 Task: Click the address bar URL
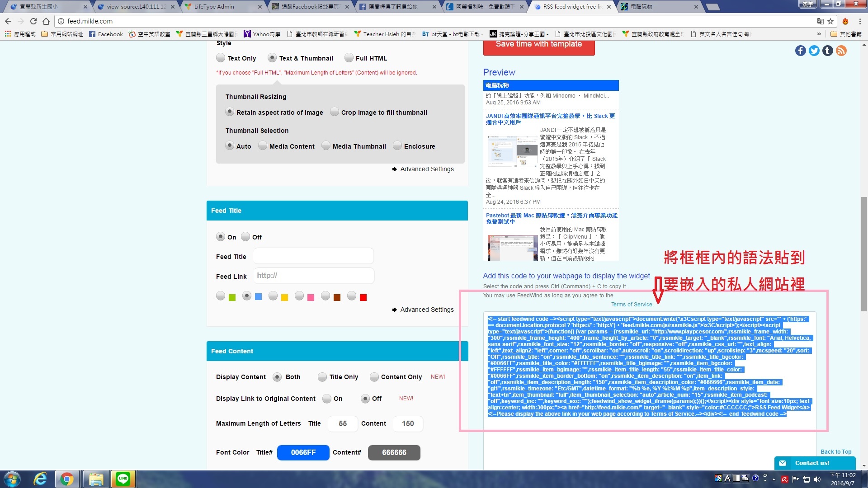click(90, 21)
